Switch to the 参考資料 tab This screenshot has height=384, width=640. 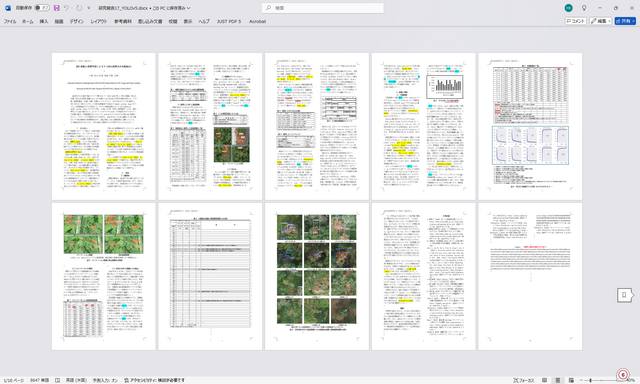coord(122,21)
